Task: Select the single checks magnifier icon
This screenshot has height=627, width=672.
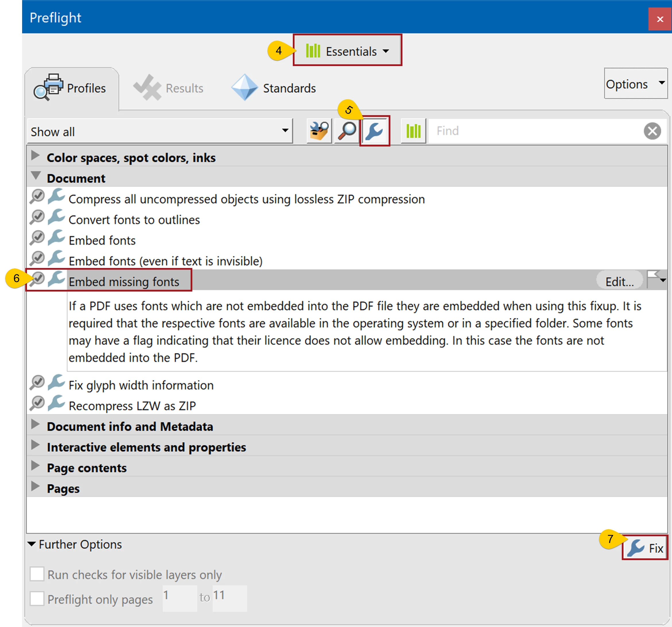Action: pyautogui.click(x=347, y=131)
